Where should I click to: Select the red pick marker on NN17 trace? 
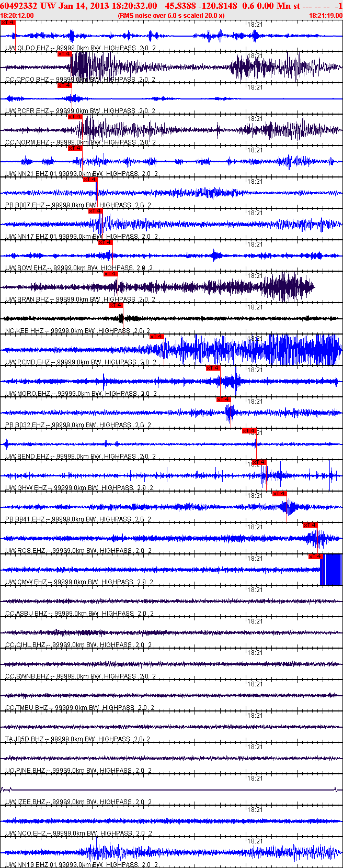tap(96, 211)
